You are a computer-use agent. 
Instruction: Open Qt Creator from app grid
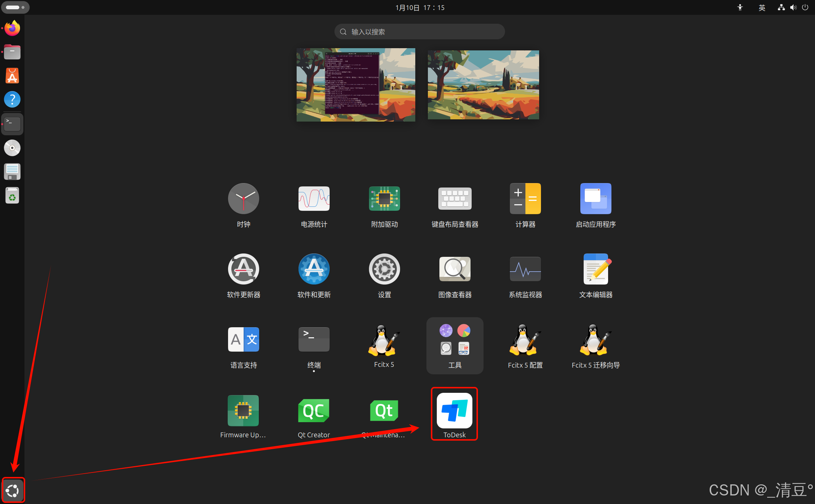click(313, 411)
